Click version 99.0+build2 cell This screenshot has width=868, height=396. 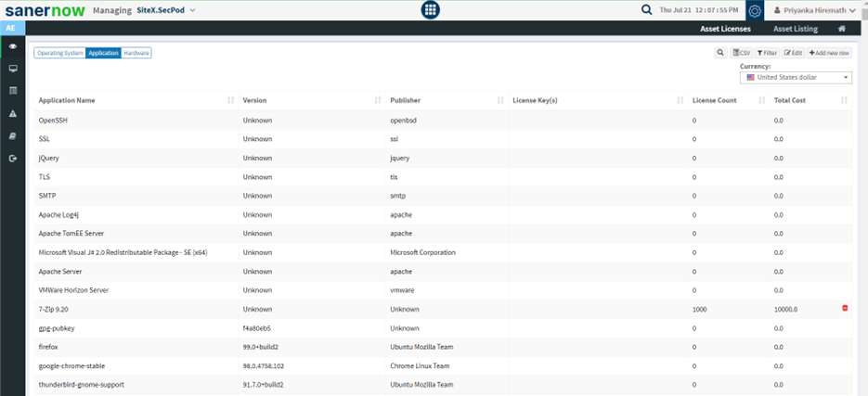pos(263,347)
